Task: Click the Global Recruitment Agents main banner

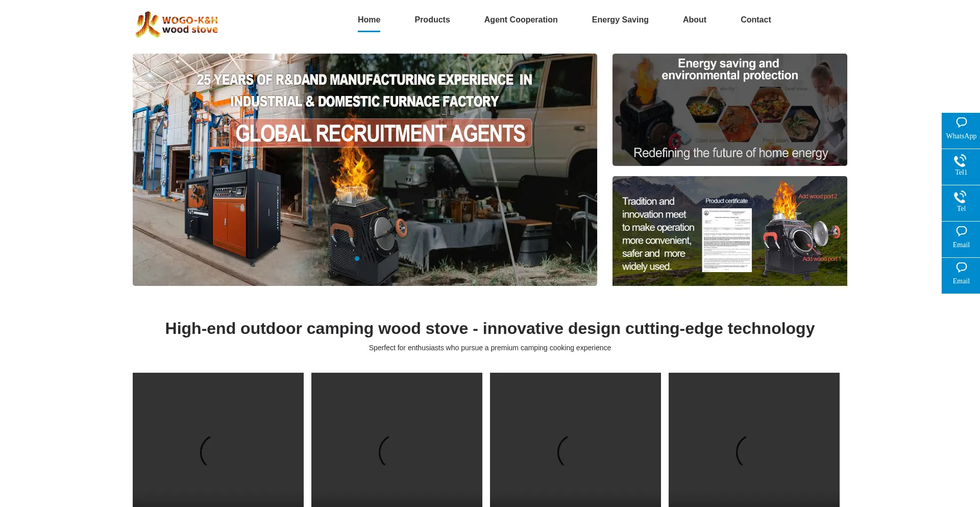Action: point(364,170)
